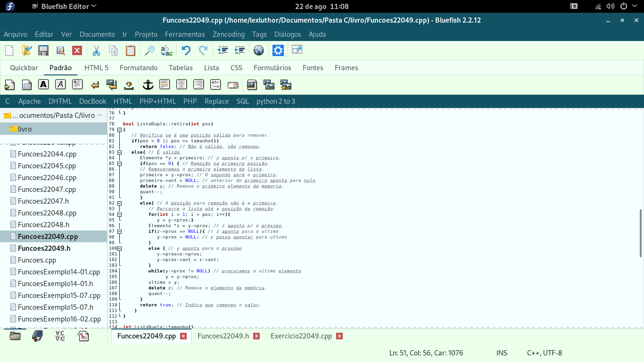Select the livro folder in sidebar
Screen dimensions: 644x362
(x=54, y=129)
